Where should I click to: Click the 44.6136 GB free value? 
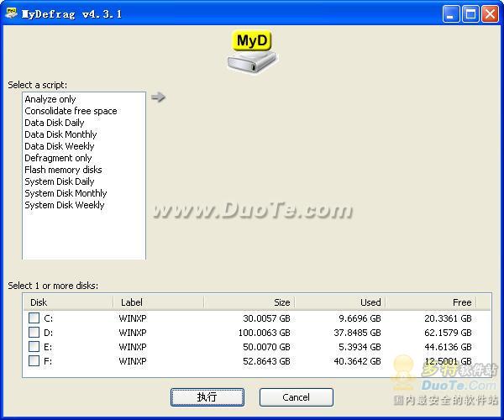(x=448, y=347)
